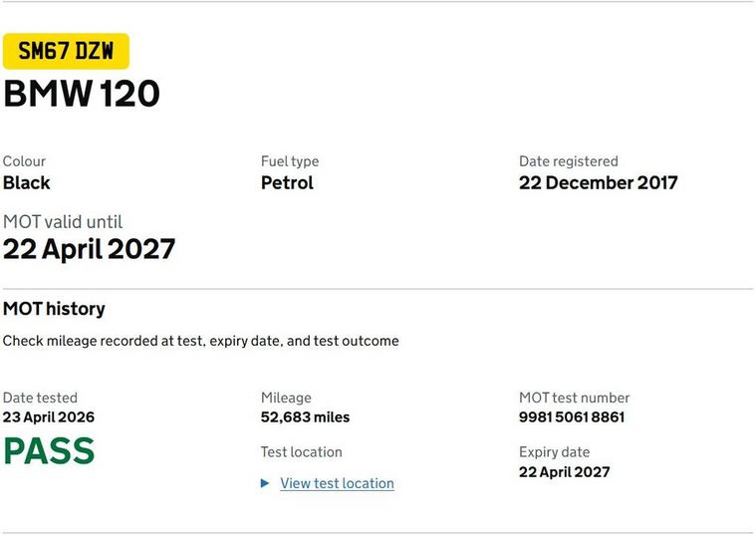Click the Petrol fuel type value
Screen dimensions: 756x536
287,182
